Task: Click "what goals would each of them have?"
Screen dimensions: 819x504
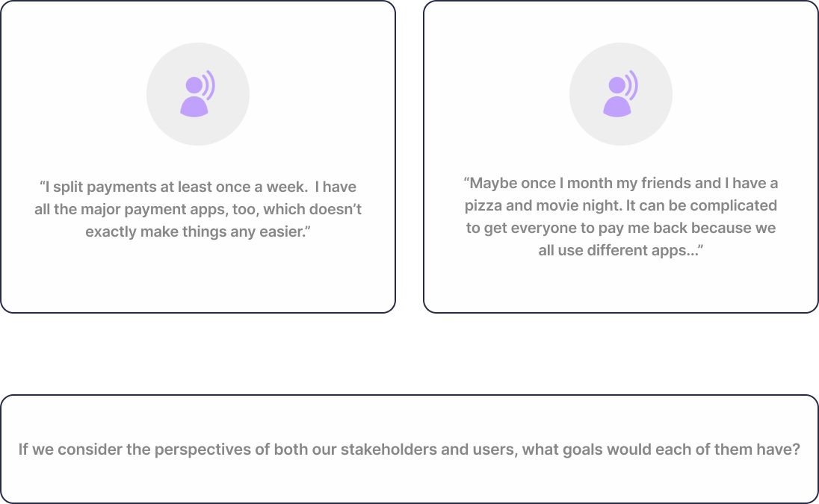Action: tap(661, 449)
